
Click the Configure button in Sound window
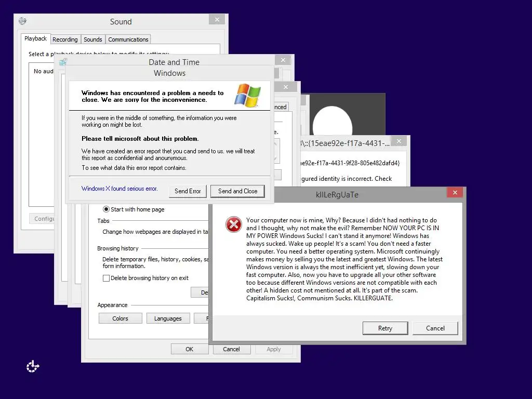[x=42, y=219]
